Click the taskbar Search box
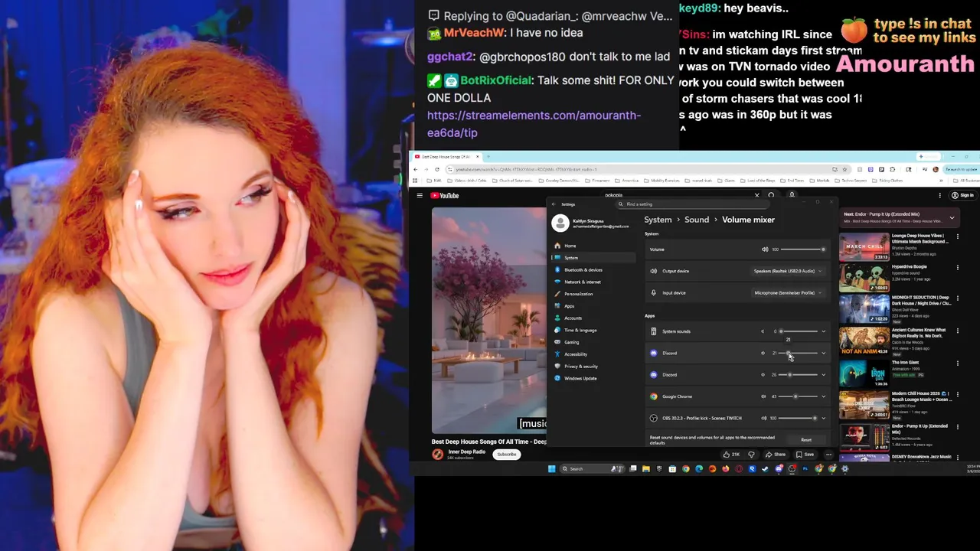The image size is (980, 551). [591, 469]
